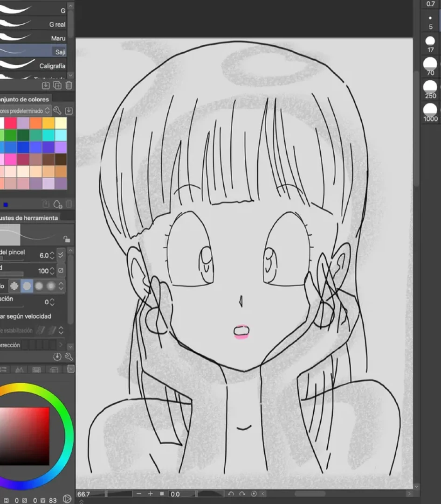Open tool property wrench at panel bottom
This screenshot has height=504, width=441.
tap(69, 357)
